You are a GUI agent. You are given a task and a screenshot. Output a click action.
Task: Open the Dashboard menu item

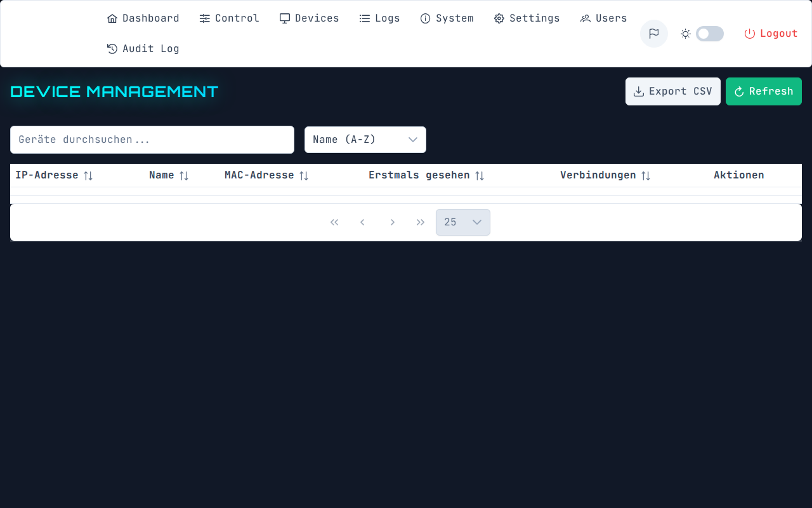coord(143,18)
